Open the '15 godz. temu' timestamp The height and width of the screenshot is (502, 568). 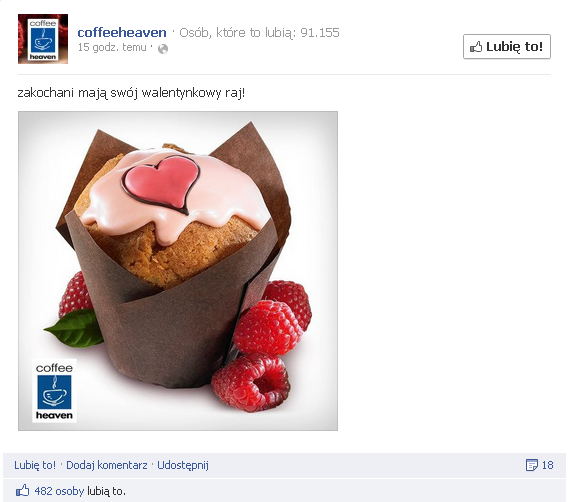(x=112, y=47)
